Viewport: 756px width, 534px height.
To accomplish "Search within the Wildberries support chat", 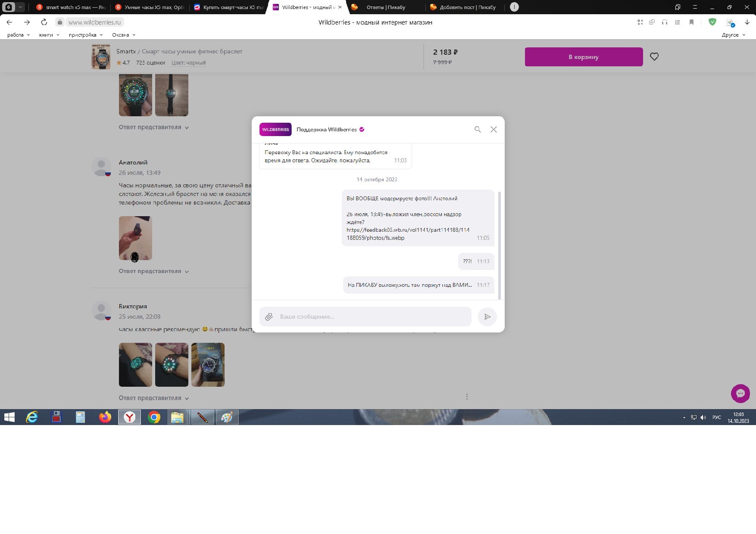I will point(478,129).
